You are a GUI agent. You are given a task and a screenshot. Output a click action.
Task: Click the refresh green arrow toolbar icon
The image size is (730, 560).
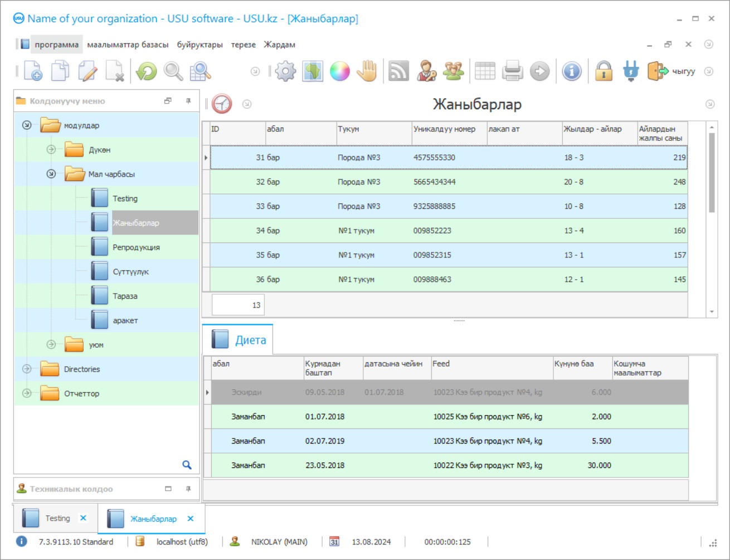(147, 71)
